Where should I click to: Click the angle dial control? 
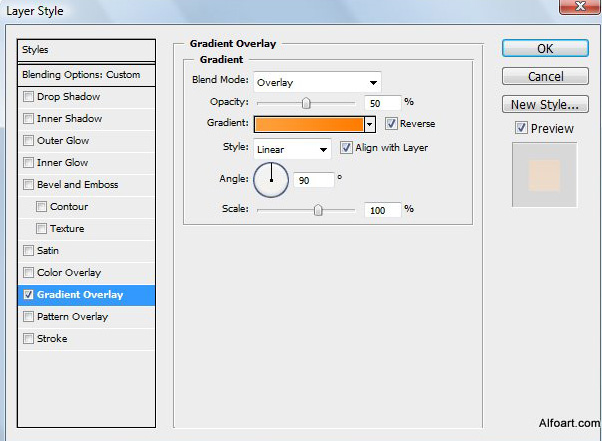click(x=271, y=179)
